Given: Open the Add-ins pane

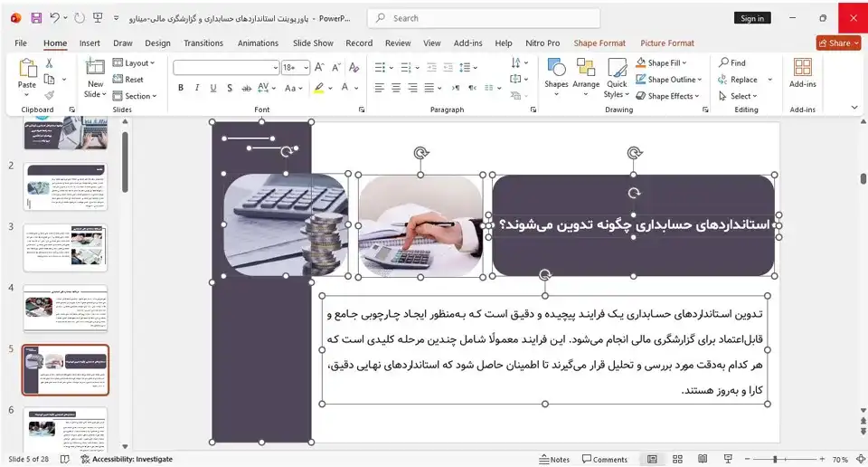Looking at the screenshot, I should tap(802, 73).
